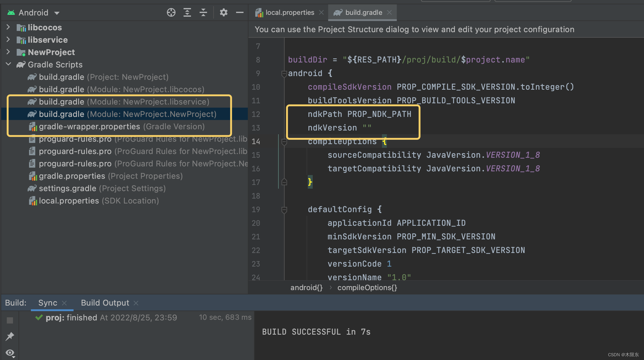
Task: Click the select opened file target icon
Action: tap(171, 12)
